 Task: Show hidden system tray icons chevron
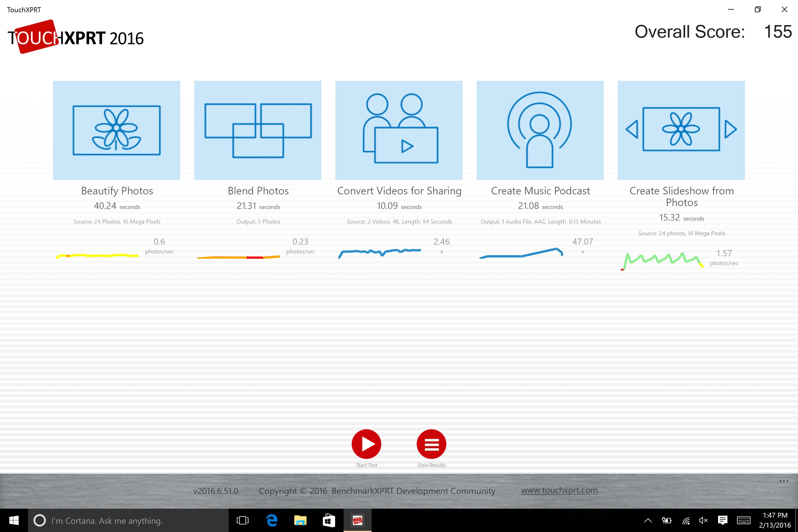click(648, 520)
